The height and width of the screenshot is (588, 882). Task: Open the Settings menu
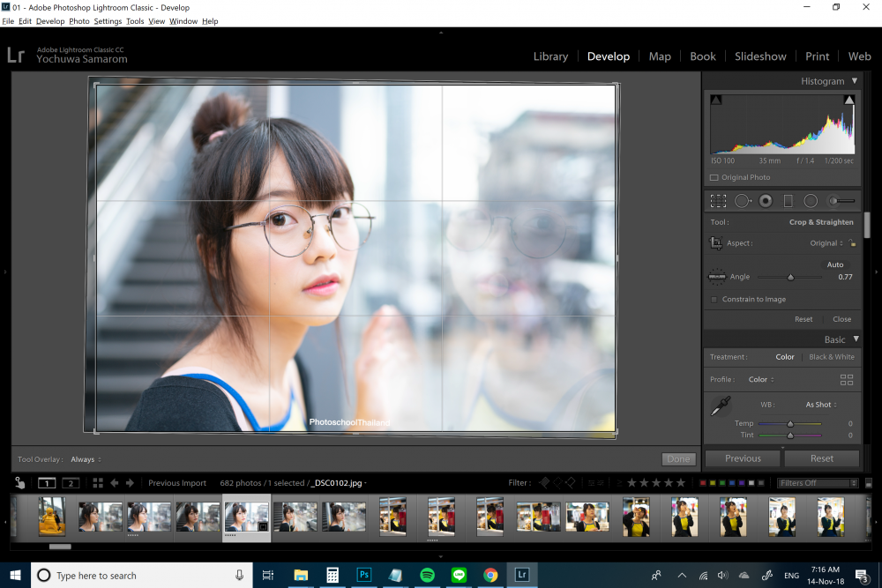[108, 21]
